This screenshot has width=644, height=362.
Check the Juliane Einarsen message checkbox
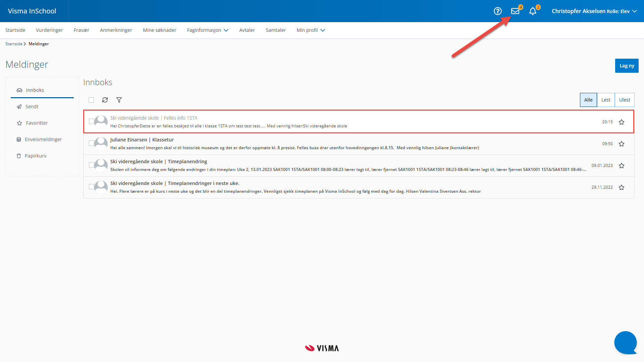(x=91, y=143)
